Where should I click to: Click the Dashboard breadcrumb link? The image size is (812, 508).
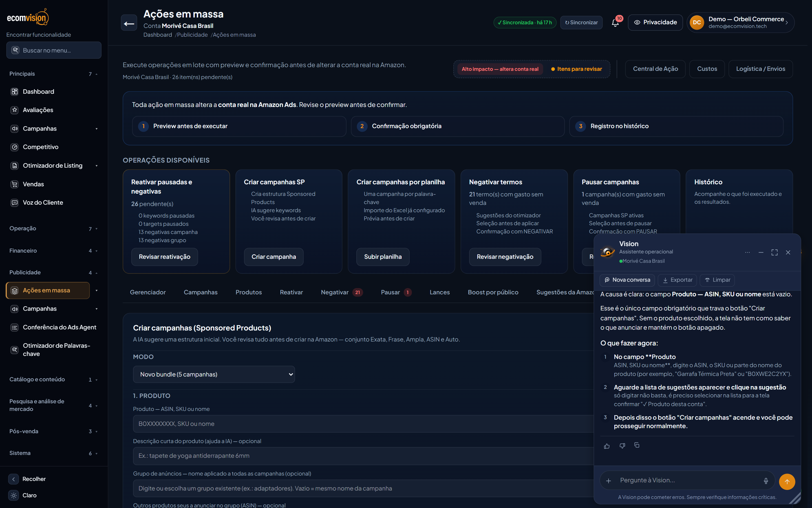point(158,35)
